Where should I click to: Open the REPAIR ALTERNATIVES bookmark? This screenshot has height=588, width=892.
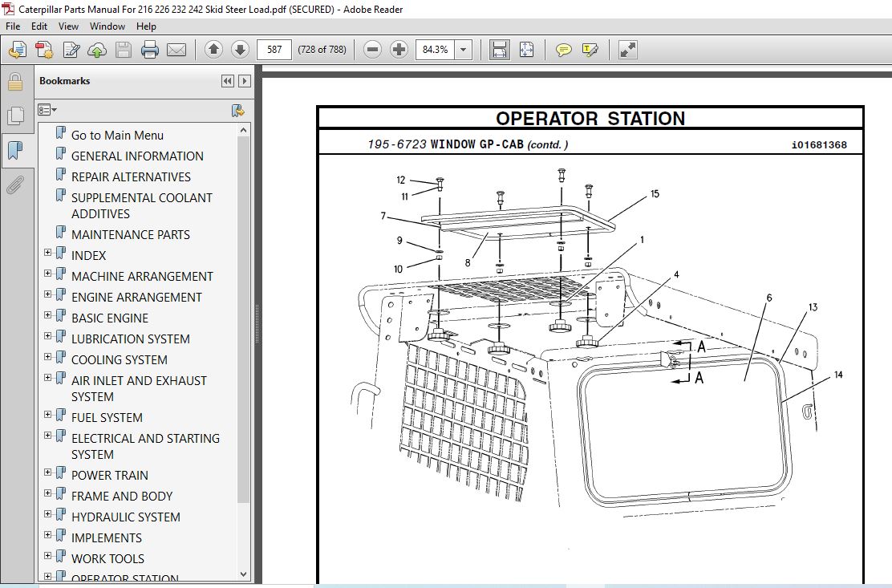tap(131, 176)
